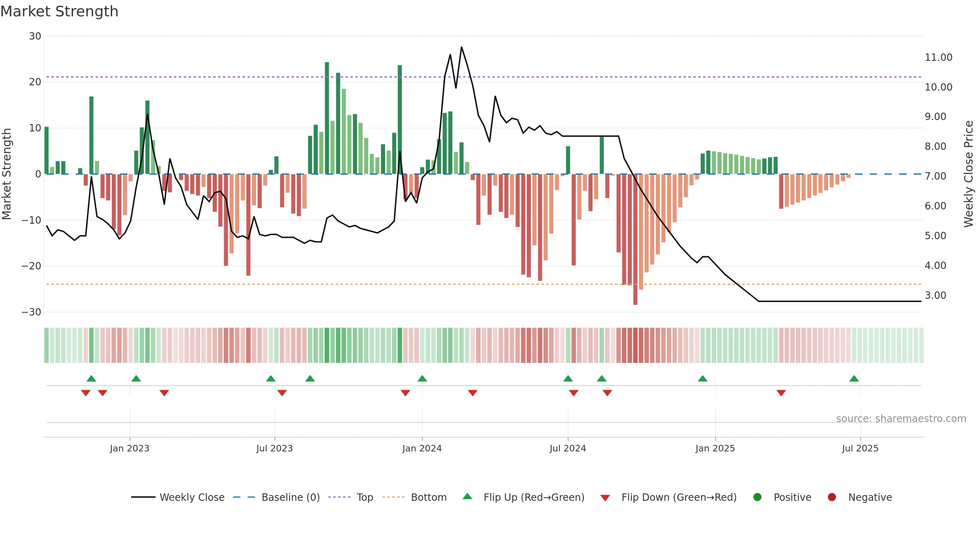Image resolution: width=980 pixels, height=551 pixels.
Task: Click the flip-up marker just before Jul 2023
Action: coord(271,378)
